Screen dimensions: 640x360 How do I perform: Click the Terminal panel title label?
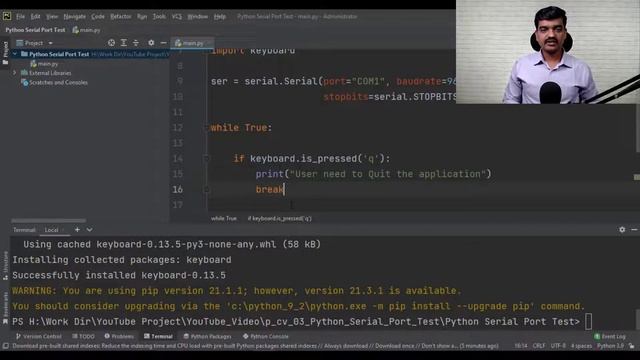[24, 230]
